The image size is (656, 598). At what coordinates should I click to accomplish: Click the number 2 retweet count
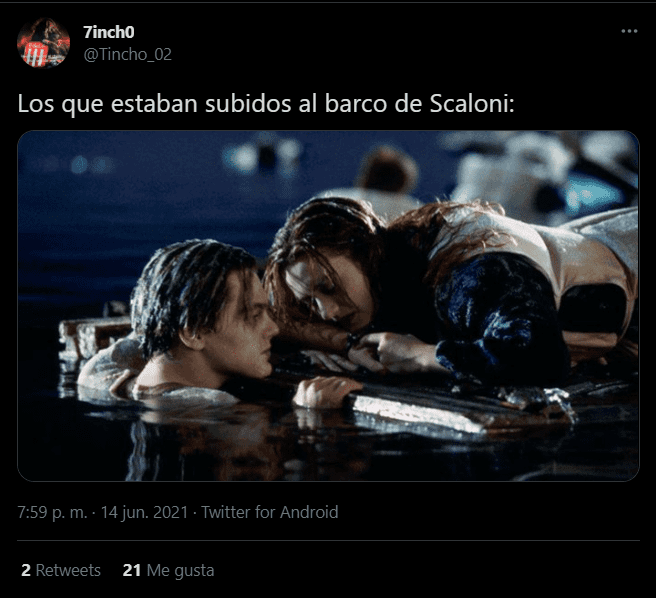(x=26, y=570)
